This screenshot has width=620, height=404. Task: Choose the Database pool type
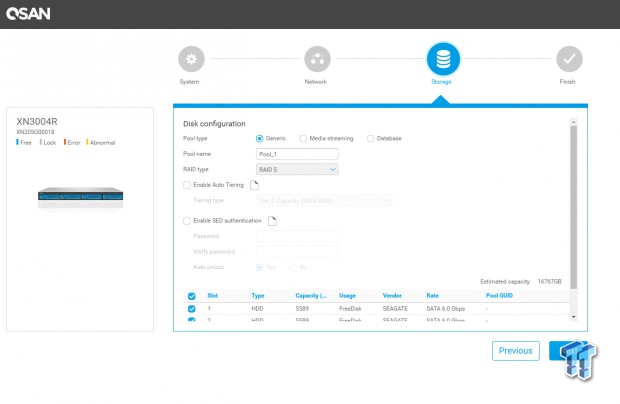371,138
